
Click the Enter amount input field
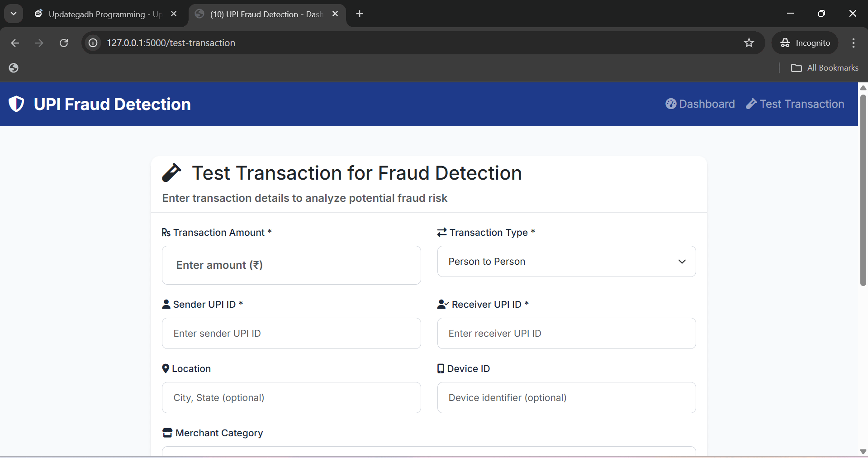[291, 265]
